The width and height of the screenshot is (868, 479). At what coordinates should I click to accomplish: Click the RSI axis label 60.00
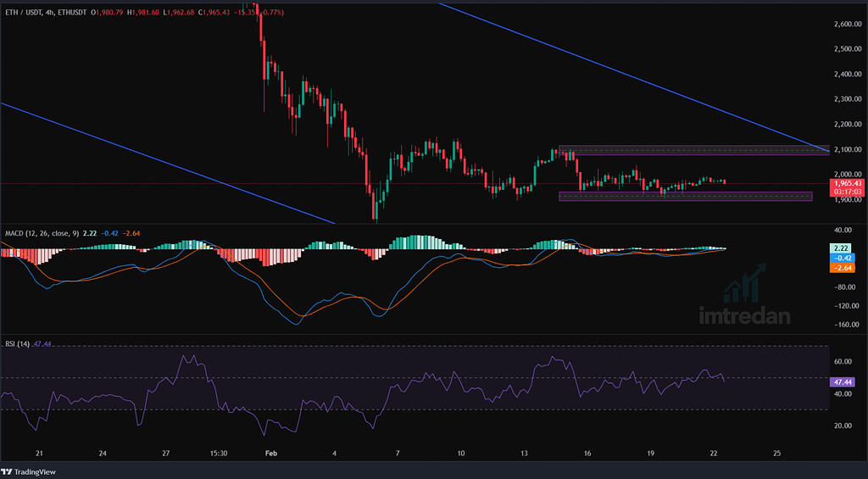pos(843,362)
